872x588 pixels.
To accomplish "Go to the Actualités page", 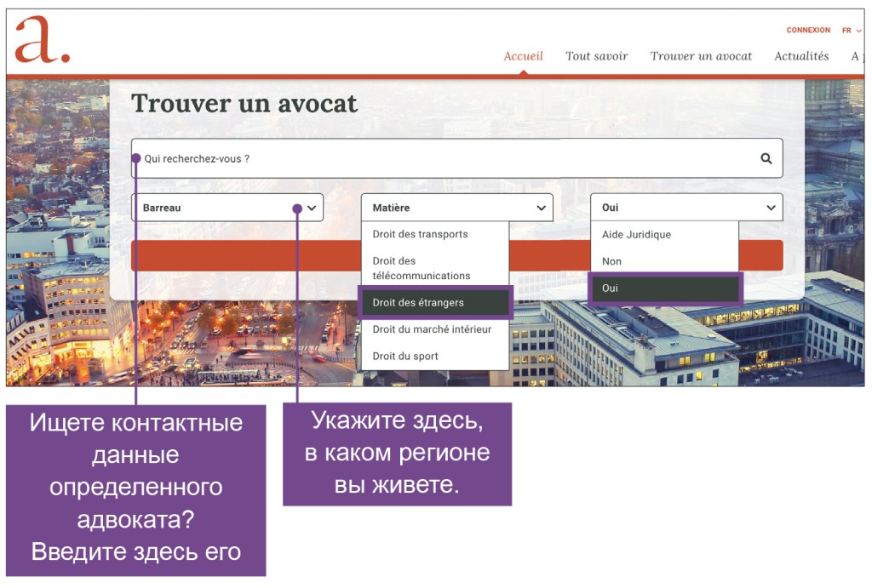I will pos(800,55).
